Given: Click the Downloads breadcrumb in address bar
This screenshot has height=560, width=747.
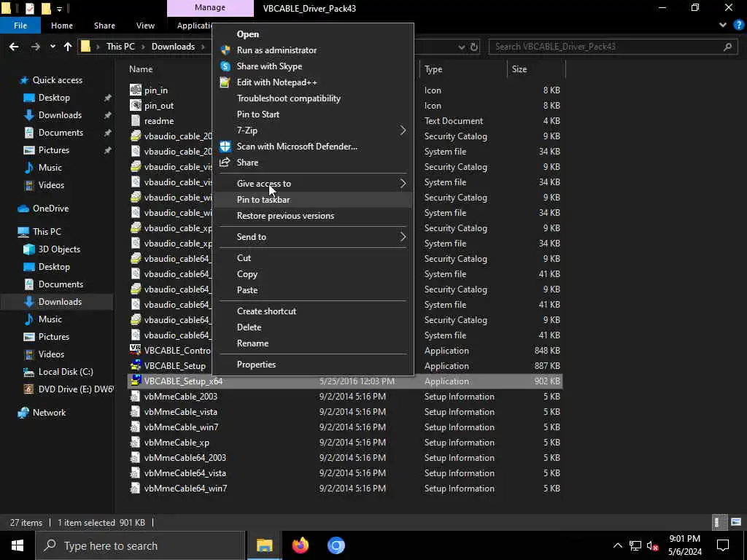Looking at the screenshot, I should click(173, 47).
